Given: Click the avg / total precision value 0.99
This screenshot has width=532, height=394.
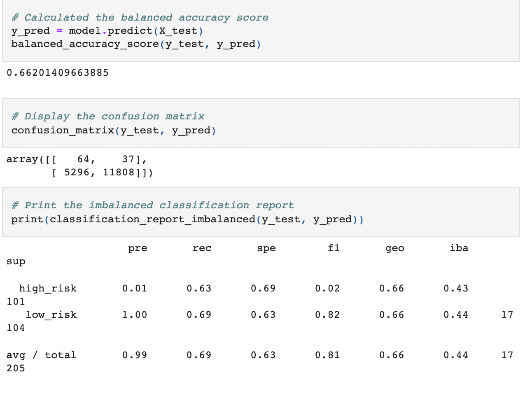Looking at the screenshot, I should (135, 355).
